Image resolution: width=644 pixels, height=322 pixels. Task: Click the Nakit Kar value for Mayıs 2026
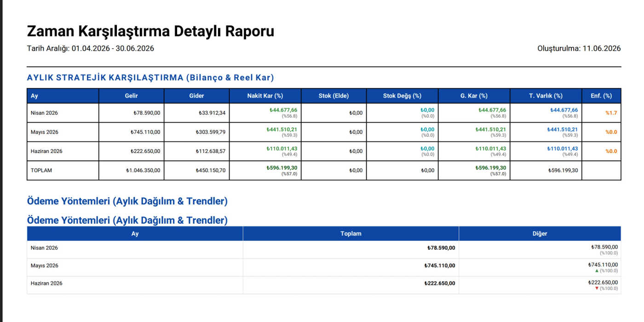tap(282, 130)
